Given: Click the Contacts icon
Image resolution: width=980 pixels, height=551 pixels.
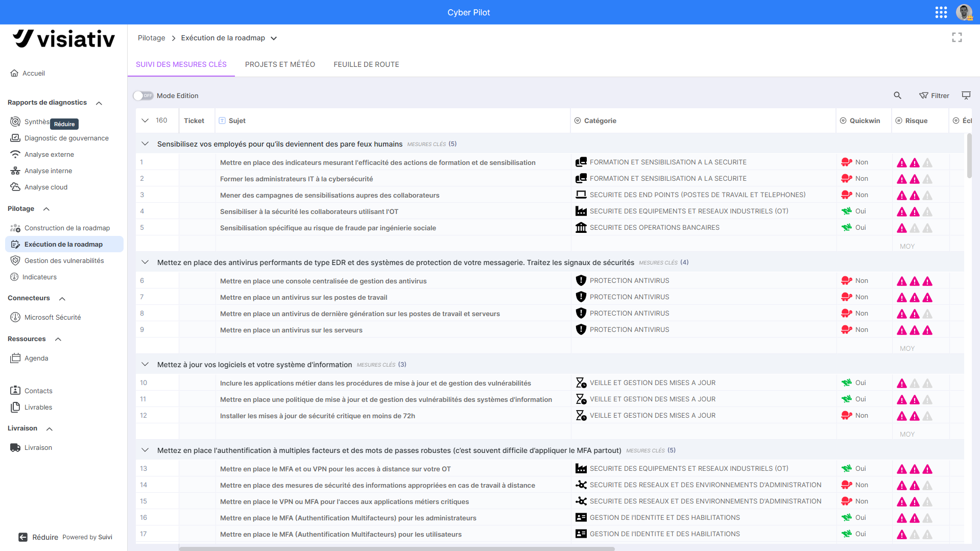Looking at the screenshot, I should click(15, 391).
